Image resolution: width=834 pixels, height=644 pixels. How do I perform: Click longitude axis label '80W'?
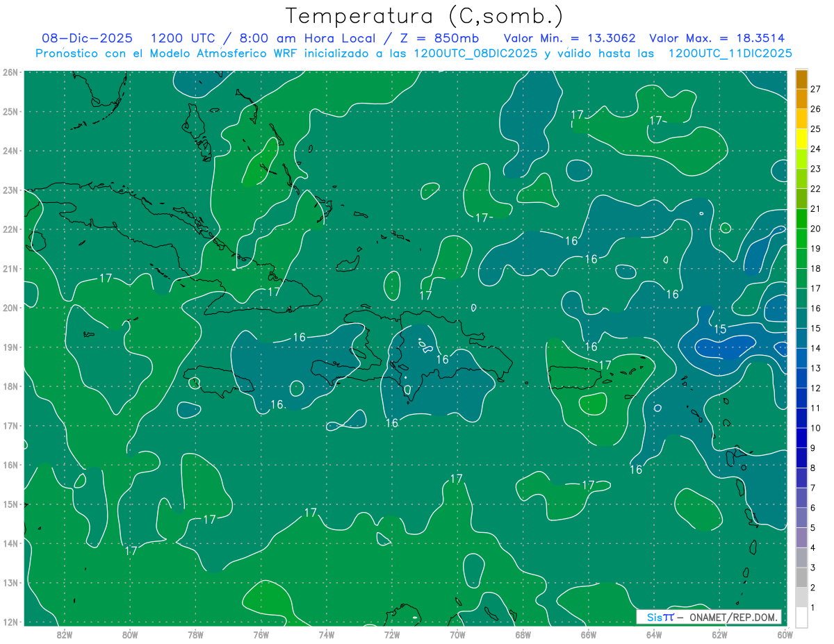coord(130,634)
